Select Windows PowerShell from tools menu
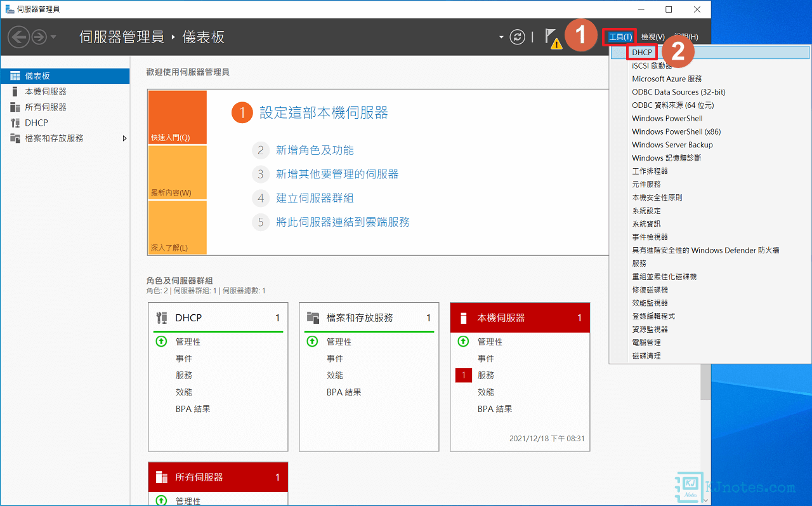Image resolution: width=812 pixels, height=506 pixels. click(x=667, y=119)
